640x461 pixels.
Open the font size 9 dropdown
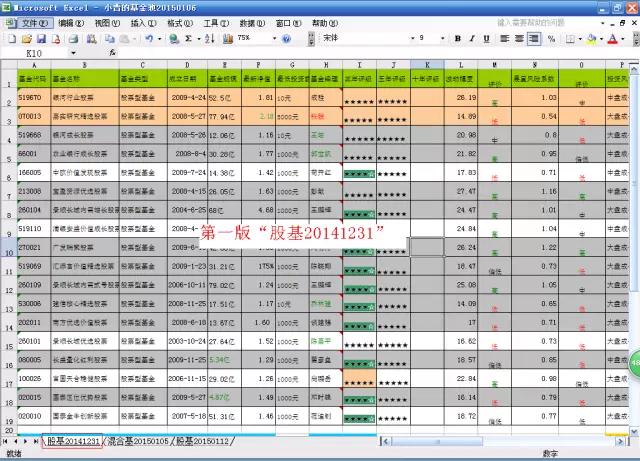[442, 38]
